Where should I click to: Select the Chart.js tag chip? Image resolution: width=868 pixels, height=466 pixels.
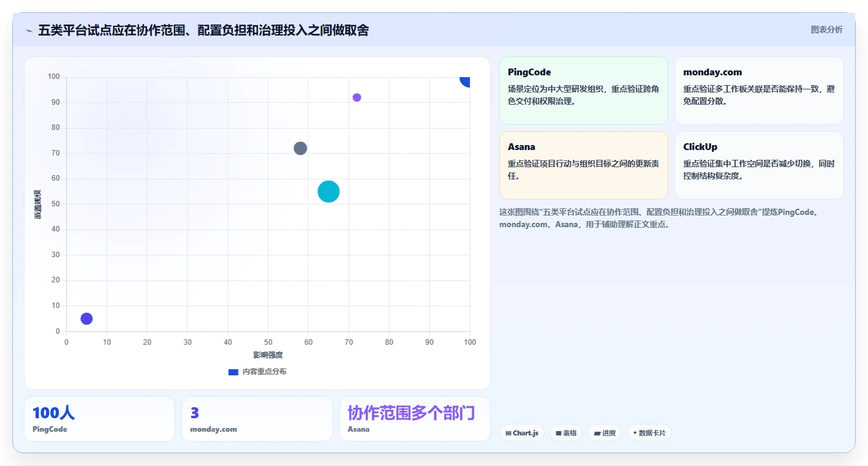(522, 433)
